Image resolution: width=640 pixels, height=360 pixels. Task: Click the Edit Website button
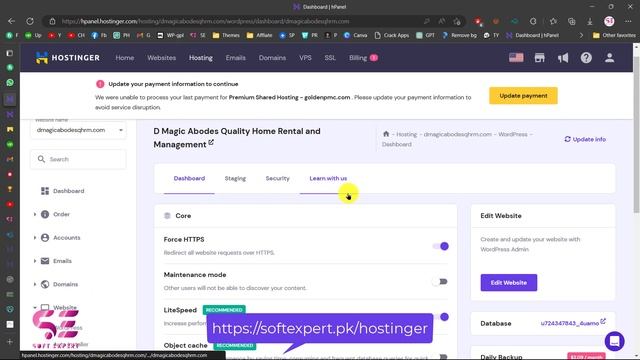tap(509, 282)
